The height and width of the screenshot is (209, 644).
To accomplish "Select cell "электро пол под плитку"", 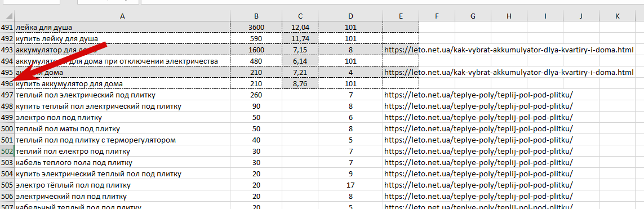I will (122, 118).
